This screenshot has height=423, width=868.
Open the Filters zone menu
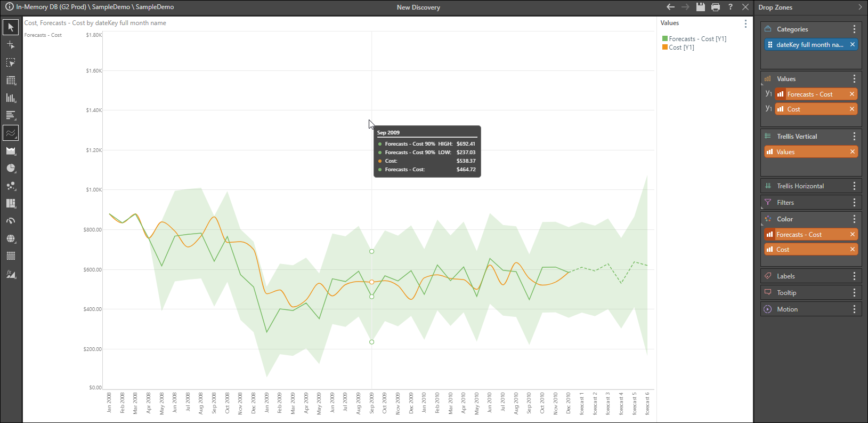854,203
